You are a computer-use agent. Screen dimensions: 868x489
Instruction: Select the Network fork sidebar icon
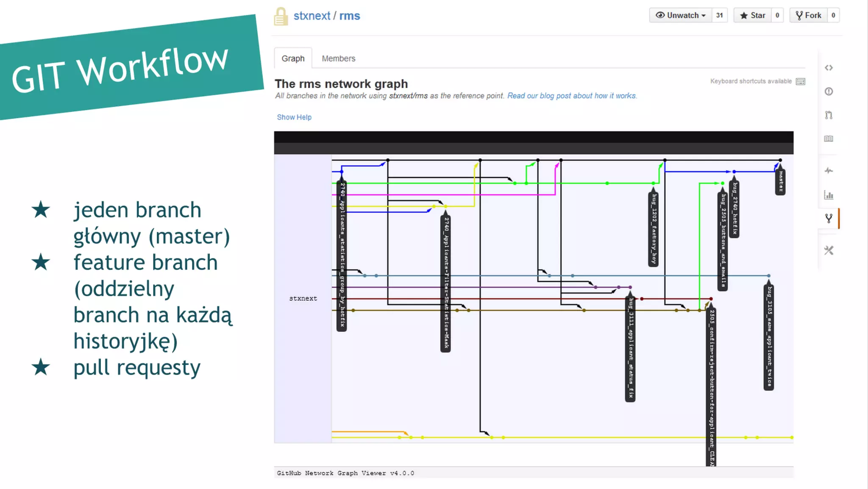829,218
